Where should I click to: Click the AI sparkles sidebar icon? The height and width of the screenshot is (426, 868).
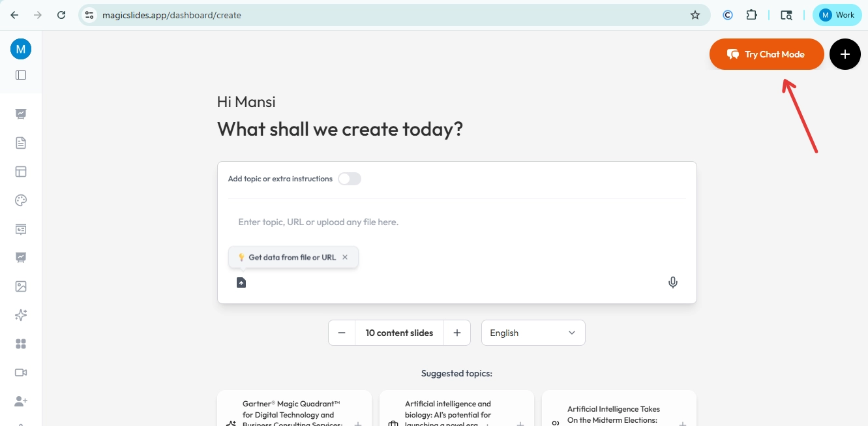coord(21,315)
